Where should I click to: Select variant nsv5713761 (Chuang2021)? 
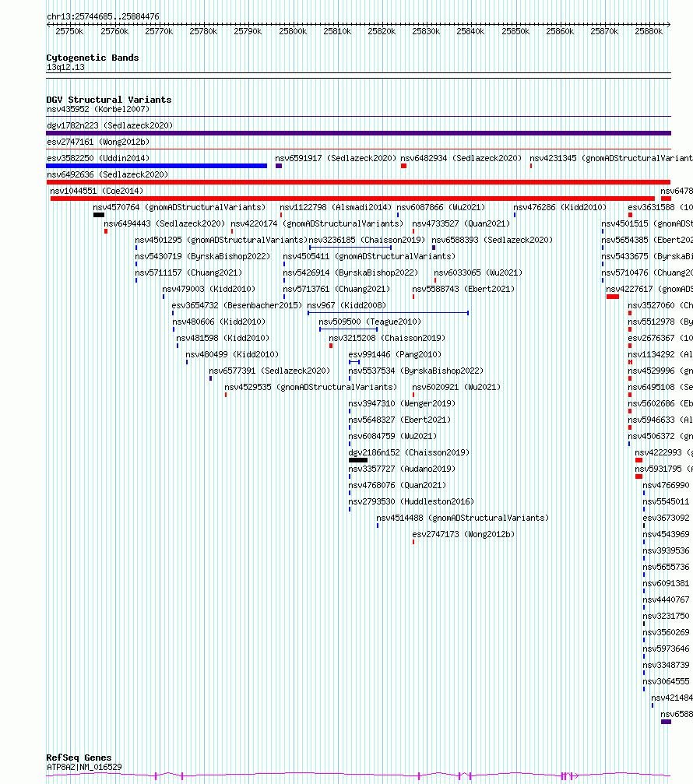336,289
